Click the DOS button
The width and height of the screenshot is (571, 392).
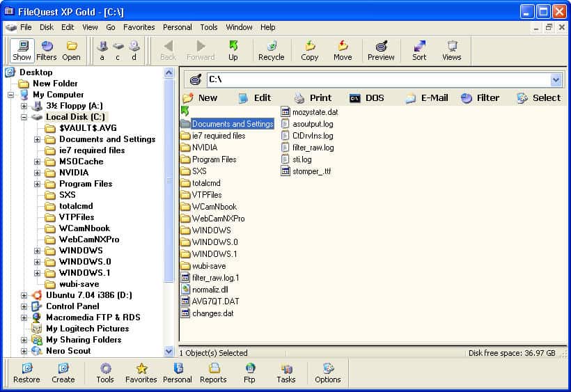pyautogui.click(x=367, y=98)
